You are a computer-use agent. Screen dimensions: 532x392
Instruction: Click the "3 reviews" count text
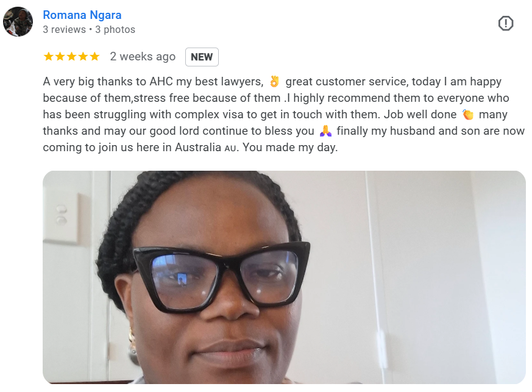coord(64,29)
